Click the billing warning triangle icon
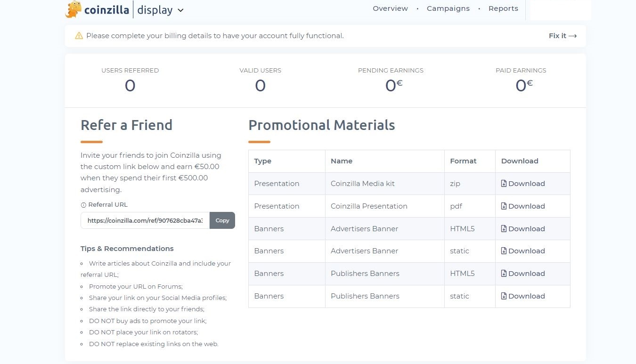 79,36
